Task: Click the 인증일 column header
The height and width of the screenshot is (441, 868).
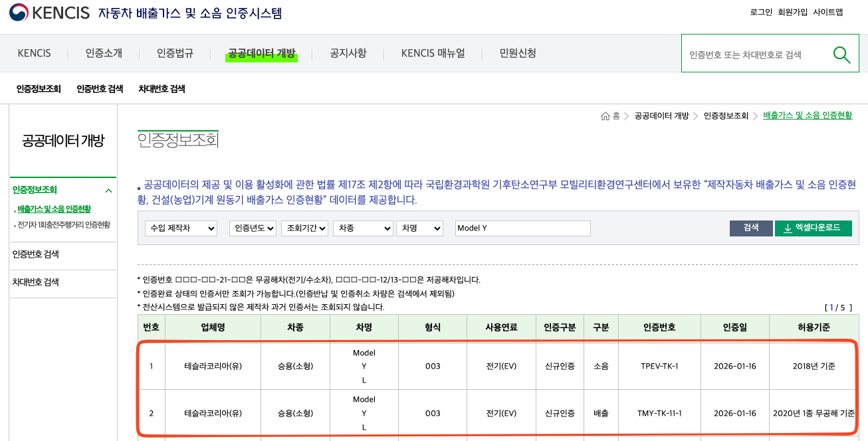Action: pos(735,327)
